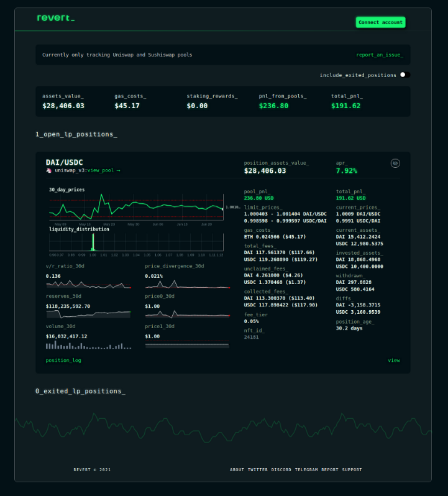Click the pnl_from_pools_ $236.80 value

(273, 106)
